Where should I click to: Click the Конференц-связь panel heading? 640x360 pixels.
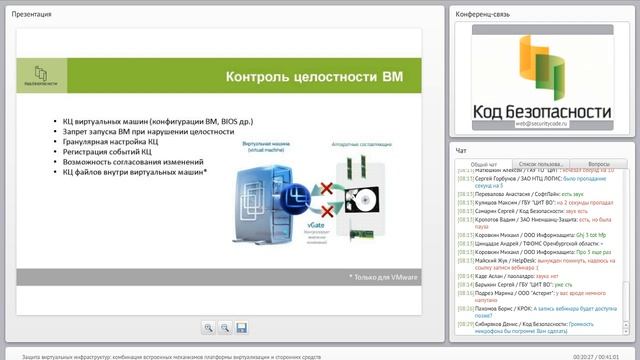pyautogui.click(x=482, y=14)
